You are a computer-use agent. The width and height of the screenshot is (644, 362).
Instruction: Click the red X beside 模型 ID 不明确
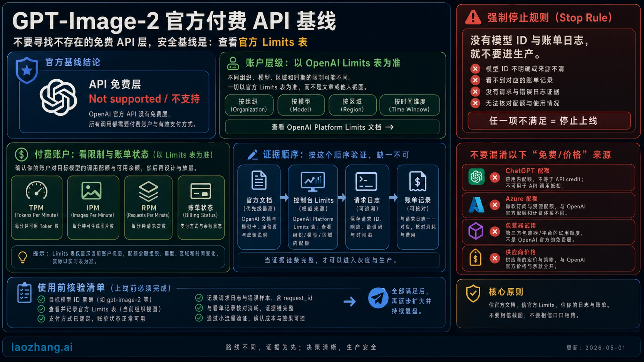tap(475, 69)
